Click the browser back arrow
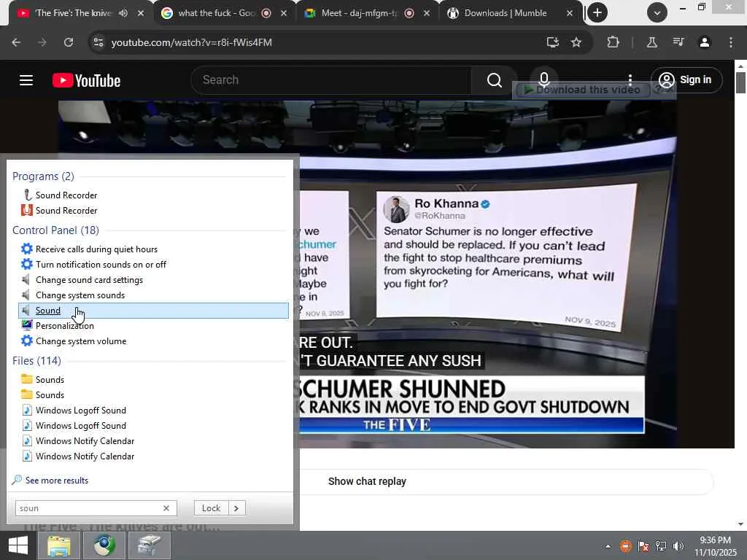 click(x=16, y=42)
